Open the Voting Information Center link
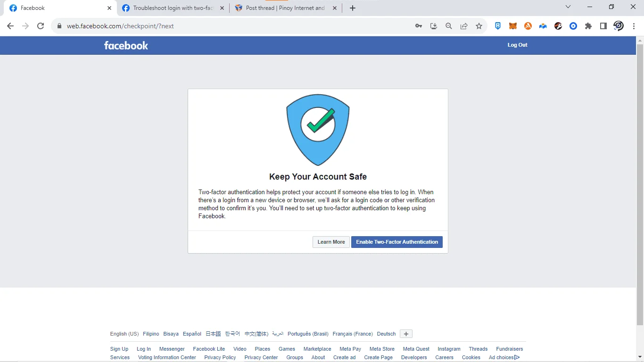 (x=167, y=357)
